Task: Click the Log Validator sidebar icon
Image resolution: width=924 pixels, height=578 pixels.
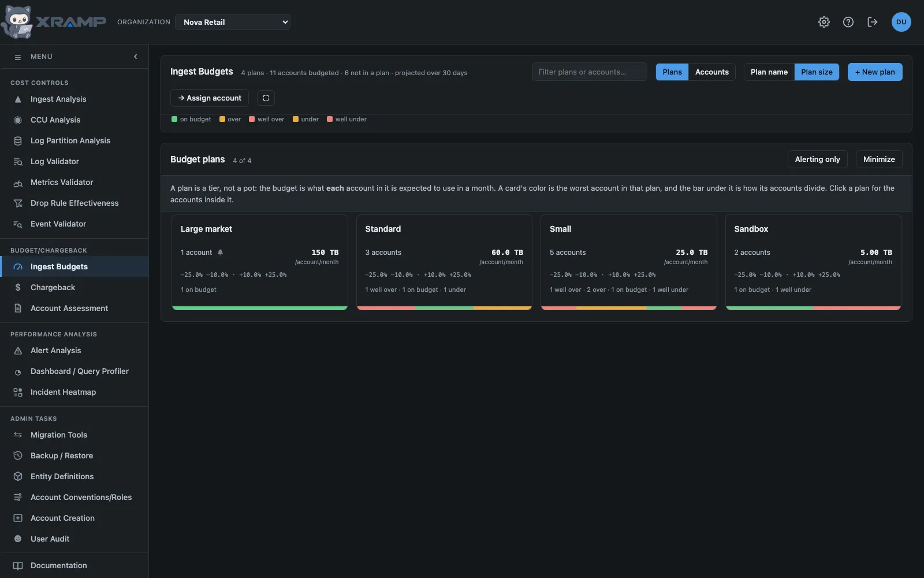Action: [18, 162]
